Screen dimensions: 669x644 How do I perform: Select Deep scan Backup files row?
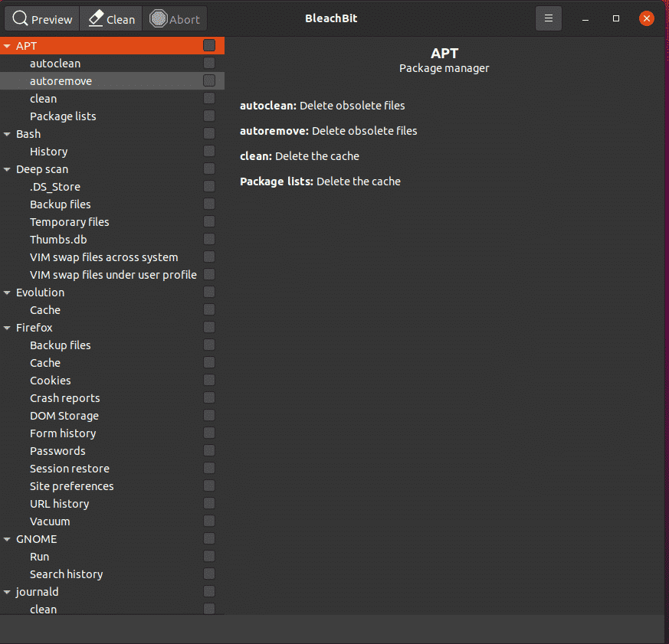[x=112, y=204]
